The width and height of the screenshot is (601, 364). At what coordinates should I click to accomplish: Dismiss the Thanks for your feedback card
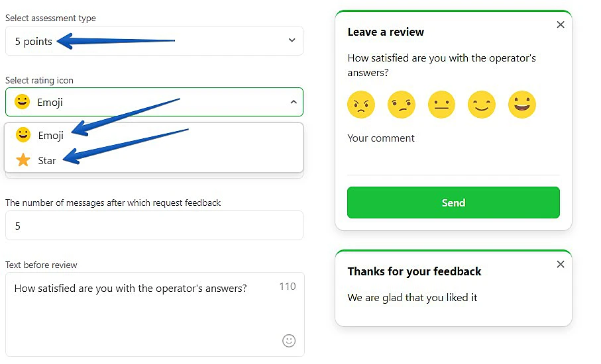[x=561, y=264]
